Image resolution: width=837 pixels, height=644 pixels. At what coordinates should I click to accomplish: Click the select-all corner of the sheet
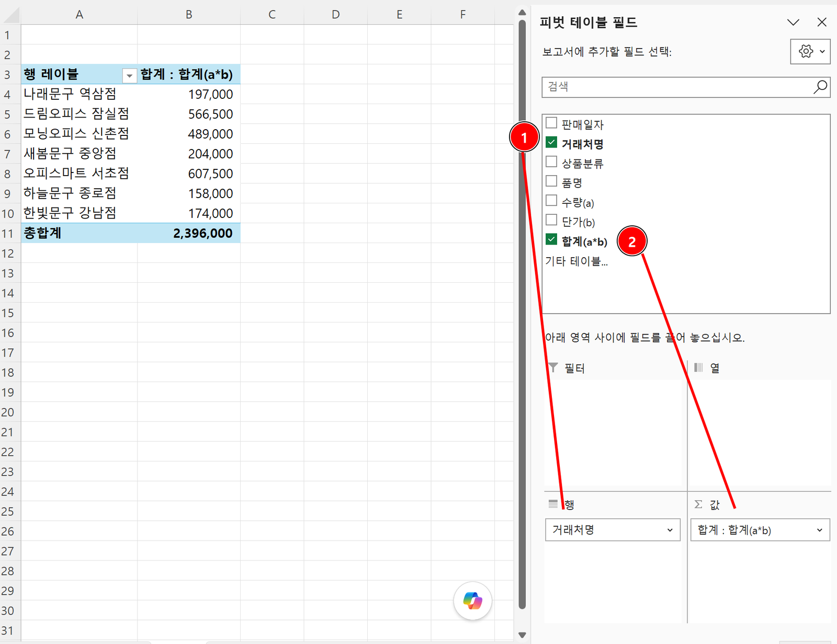11,15
